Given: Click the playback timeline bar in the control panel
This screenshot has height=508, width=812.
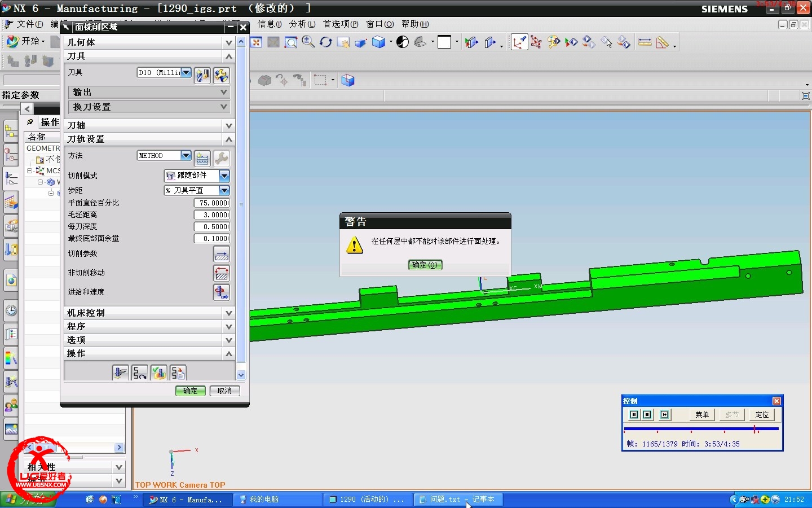Looking at the screenshot, I should point(701,429).
